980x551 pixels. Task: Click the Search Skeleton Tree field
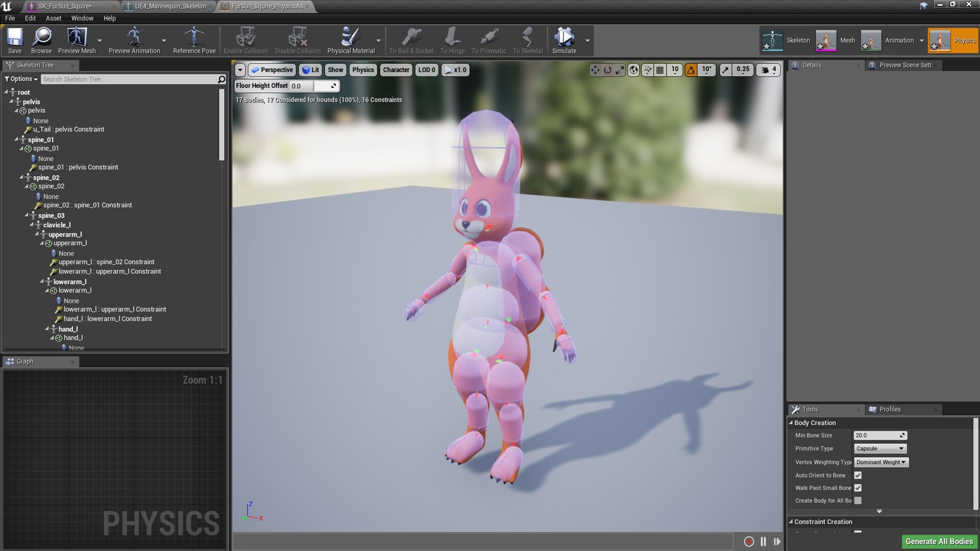coord(128,79)
